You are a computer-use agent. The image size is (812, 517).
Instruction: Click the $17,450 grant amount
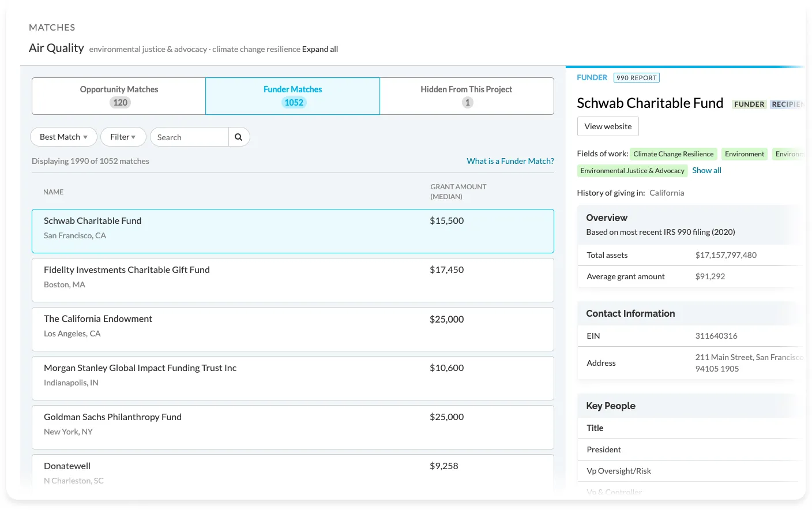pyautogui.click(x=447, y=269)
